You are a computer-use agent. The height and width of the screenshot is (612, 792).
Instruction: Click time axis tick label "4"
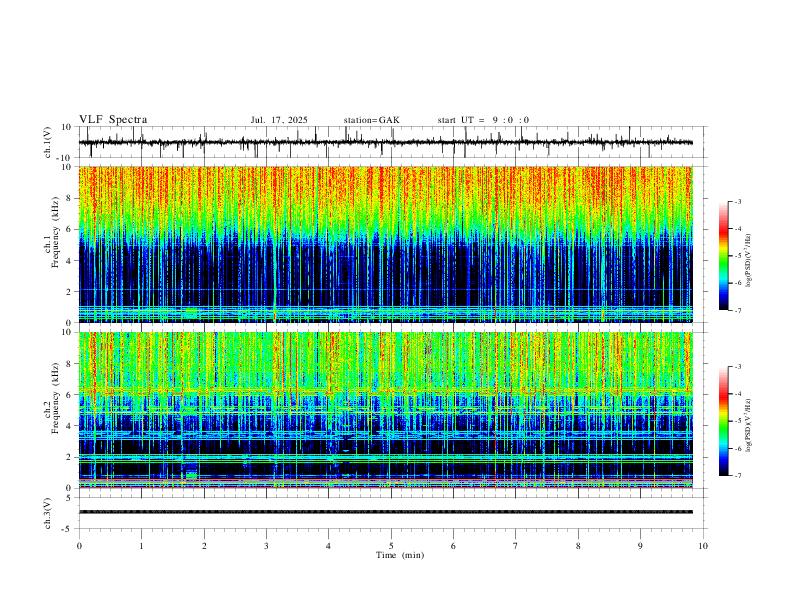tap(328, 546)
